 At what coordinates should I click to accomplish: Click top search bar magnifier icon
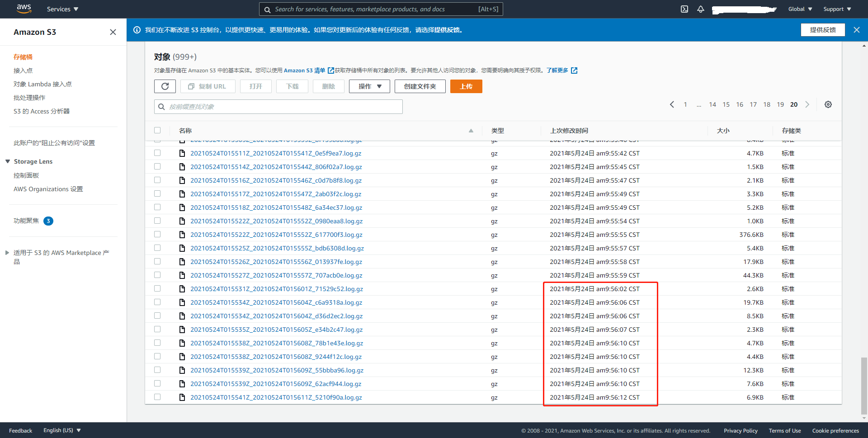[268, 9]
